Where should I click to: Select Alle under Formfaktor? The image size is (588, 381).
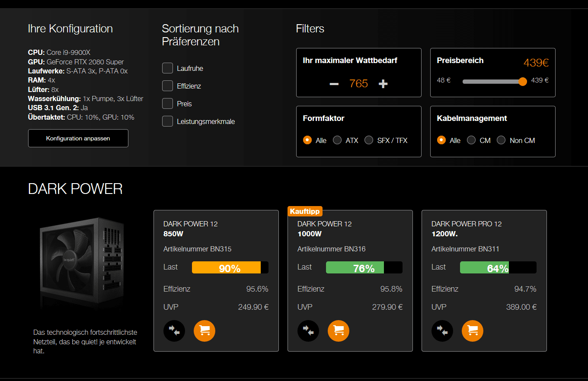pos(307,140)
